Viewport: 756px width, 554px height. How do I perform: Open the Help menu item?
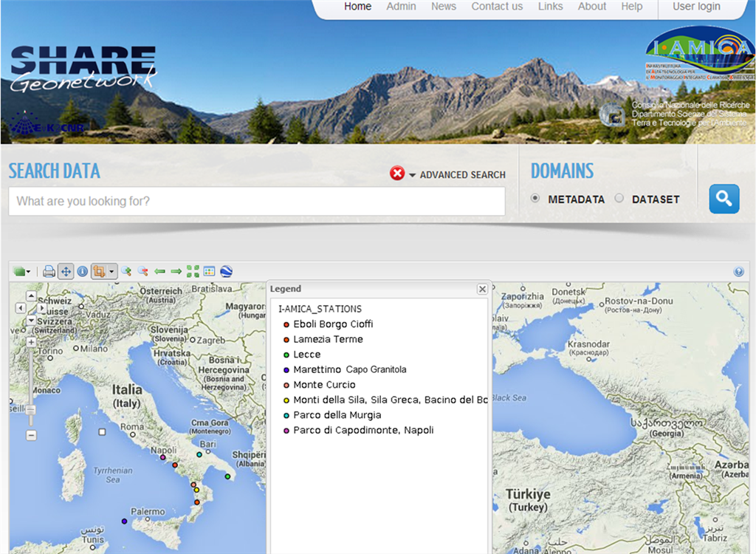point(632,6)
